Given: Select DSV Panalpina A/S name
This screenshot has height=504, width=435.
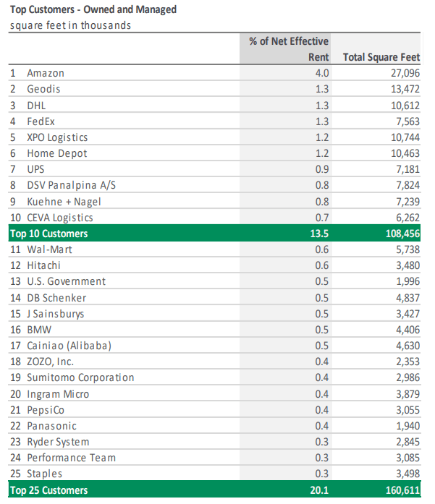Looking at the screenshot, I should tap(72, 185).
